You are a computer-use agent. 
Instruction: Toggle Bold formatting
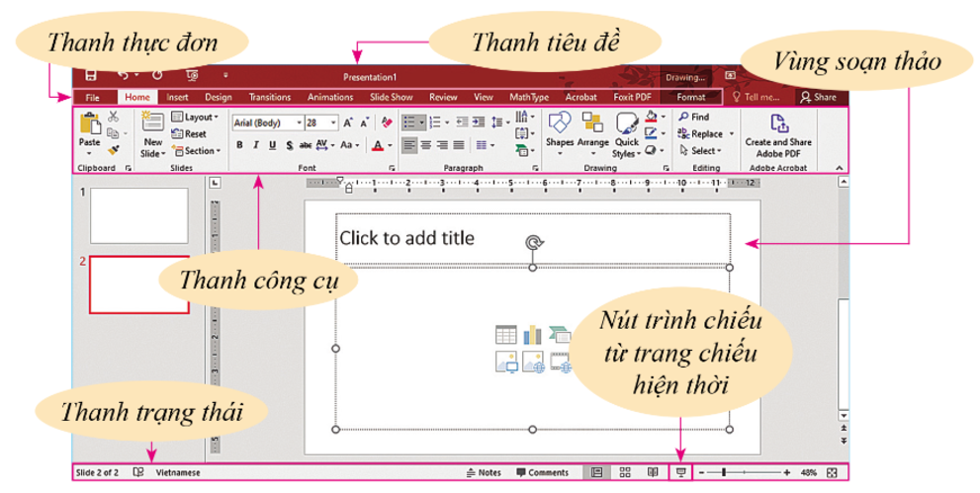click(x=239, y=145)
